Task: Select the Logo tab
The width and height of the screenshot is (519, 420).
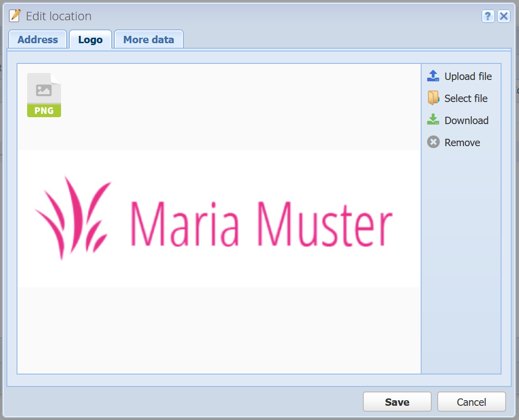Action: point(90,40)
